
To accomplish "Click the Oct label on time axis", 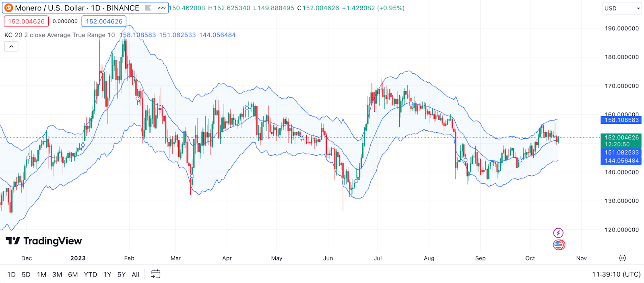I will point(530,258).
